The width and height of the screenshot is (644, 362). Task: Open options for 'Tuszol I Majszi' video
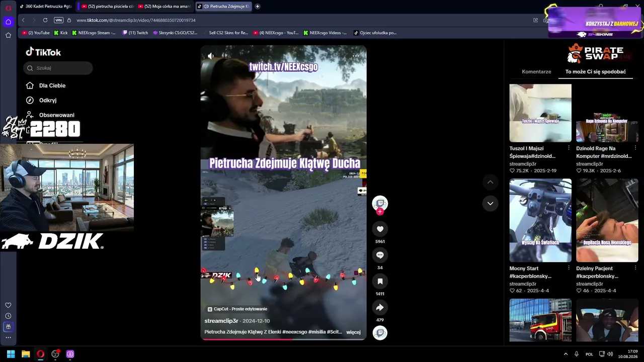(x=569, y=148)
